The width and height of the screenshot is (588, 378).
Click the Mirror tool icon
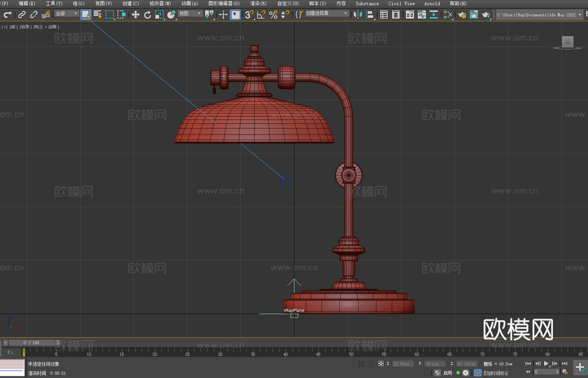(358, 14)
